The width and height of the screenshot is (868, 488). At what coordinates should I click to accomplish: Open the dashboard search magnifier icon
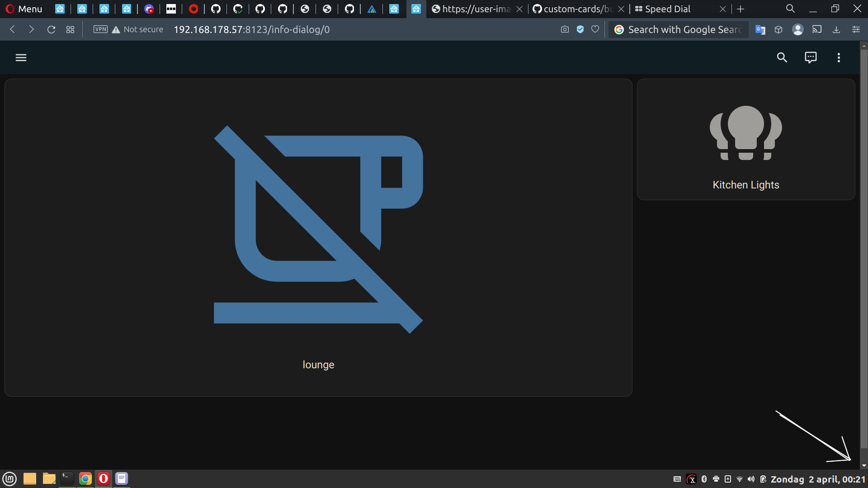[782, 57]
